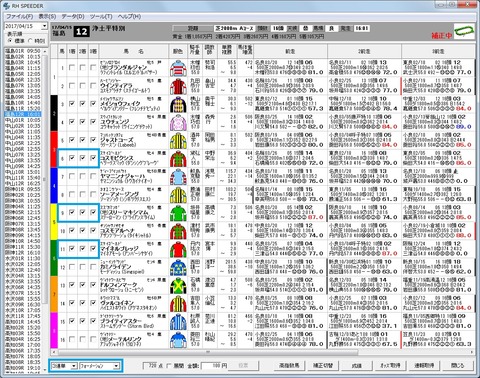Viewport: 480px width, 378px height.
Task: Check 3着 box for horse 7
Action: click(x=93, y=176)
